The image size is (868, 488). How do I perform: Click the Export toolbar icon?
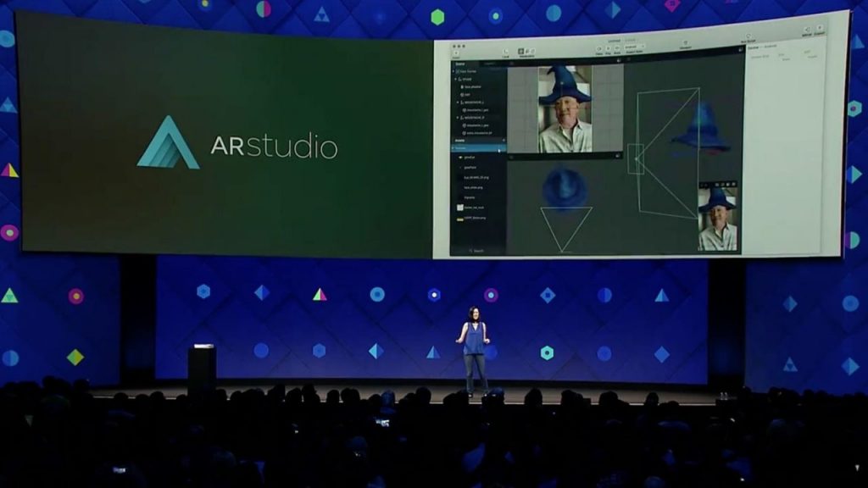[x=820, y=30]
